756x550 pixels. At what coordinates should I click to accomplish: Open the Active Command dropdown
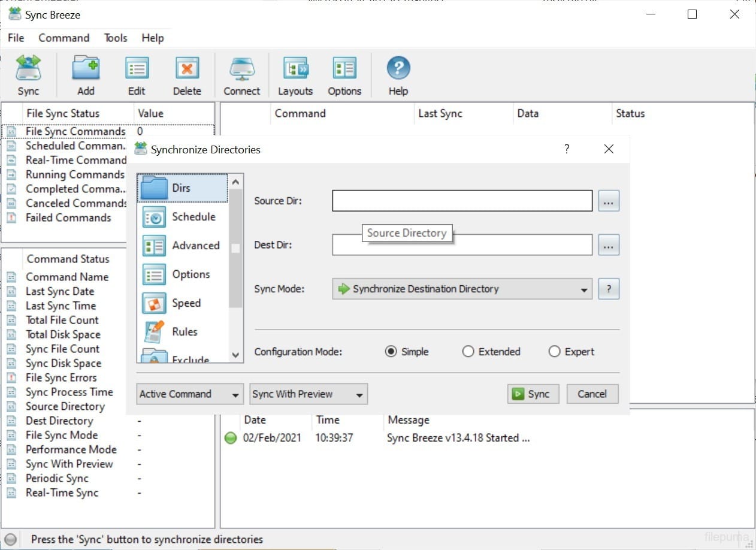[189, 394]
